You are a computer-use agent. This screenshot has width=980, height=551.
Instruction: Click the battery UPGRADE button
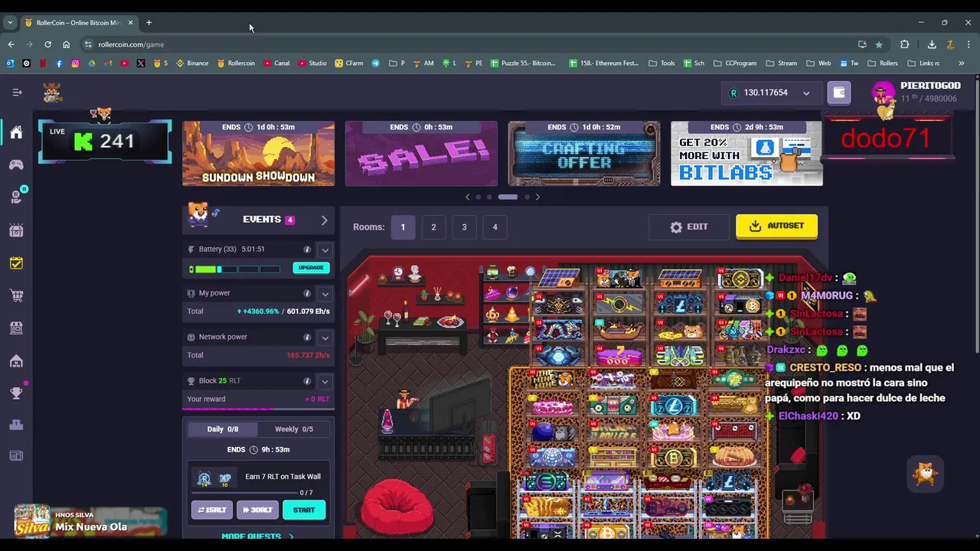(x=311, y=268)
